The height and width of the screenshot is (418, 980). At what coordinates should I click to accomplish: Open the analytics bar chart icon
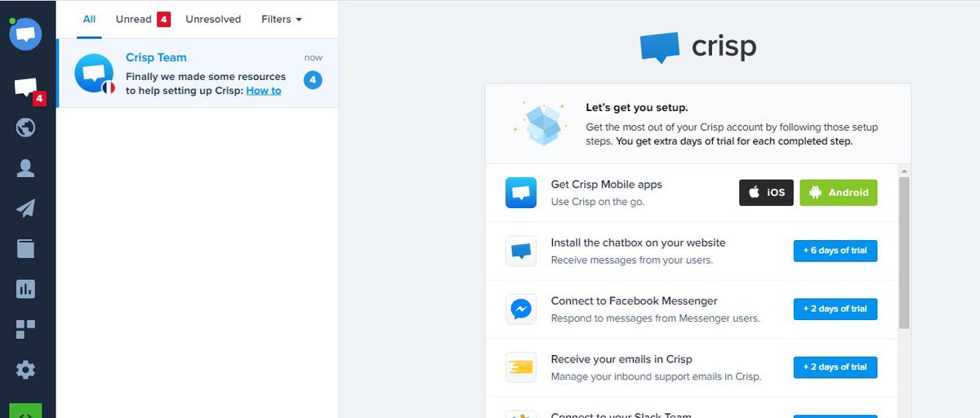pos(25,288)
